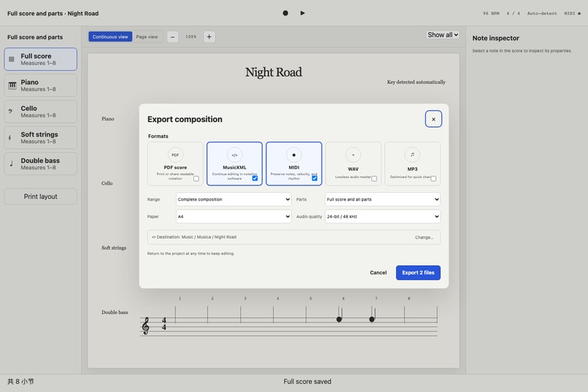Start recording with the record dot button
Screen dimensions: 588x392
click(x=285, y=13)
